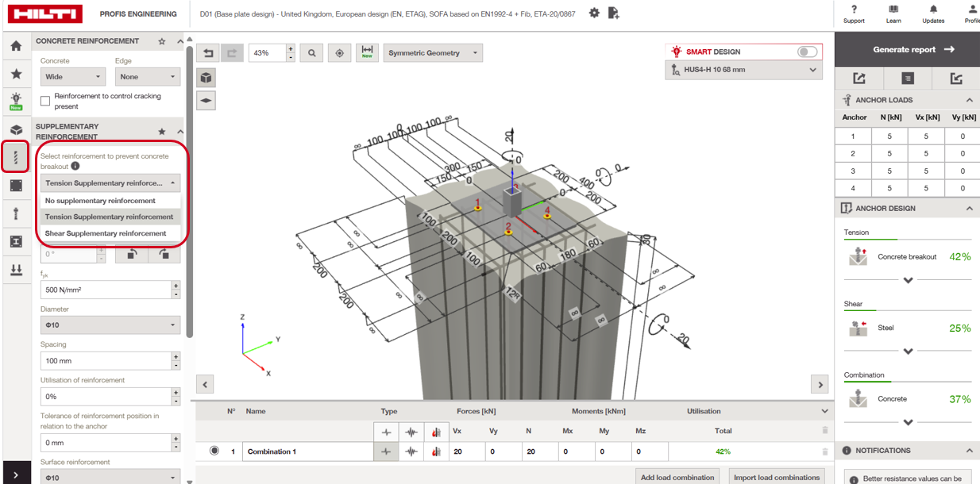Switch to 3D cube view icon

(206, 78)
